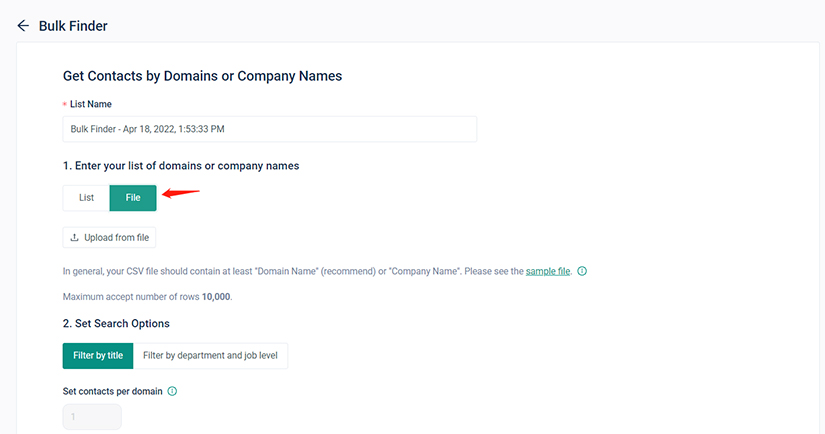Switch input mode to List
The image size is (825, 434).
[x=87, y=198]
